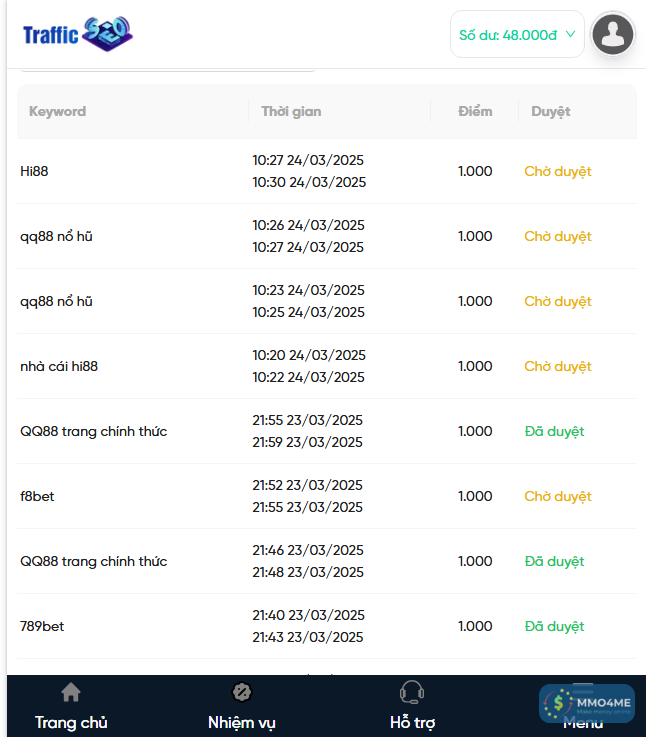Click the Traffic SEO logo
The image size is (646, 737).
[78, 34]
